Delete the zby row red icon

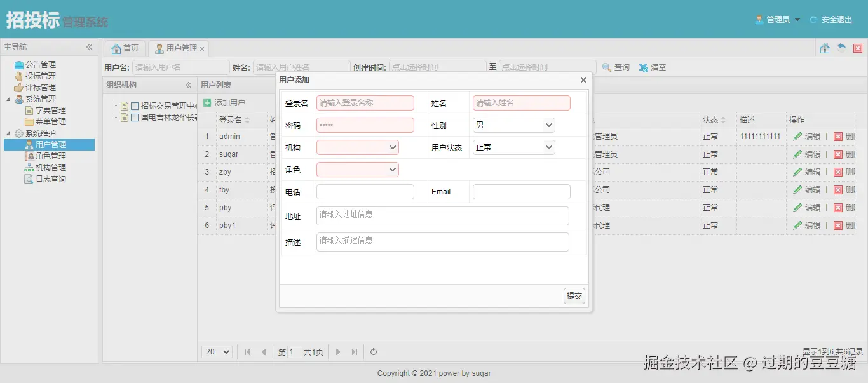(x=838, y=172)
